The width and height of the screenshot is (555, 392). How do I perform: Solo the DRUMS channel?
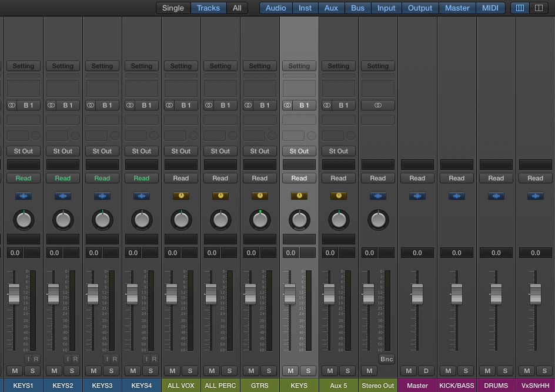[505, 371]
